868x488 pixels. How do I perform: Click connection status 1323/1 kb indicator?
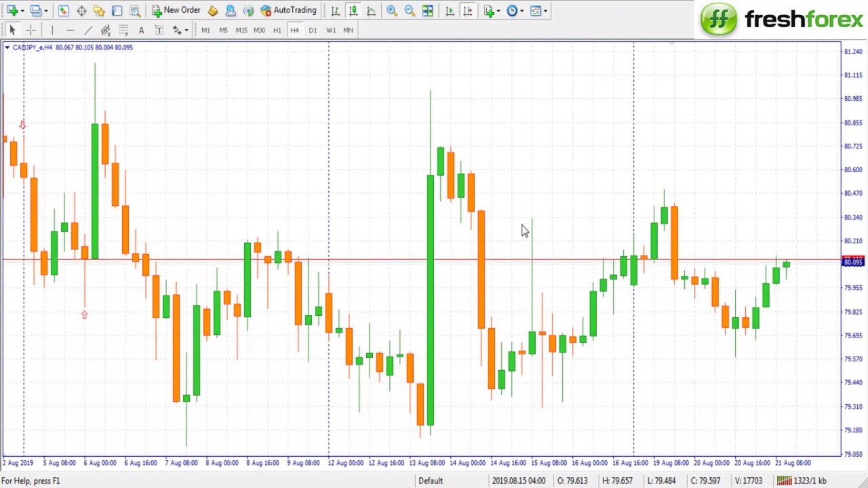[802, 481]
